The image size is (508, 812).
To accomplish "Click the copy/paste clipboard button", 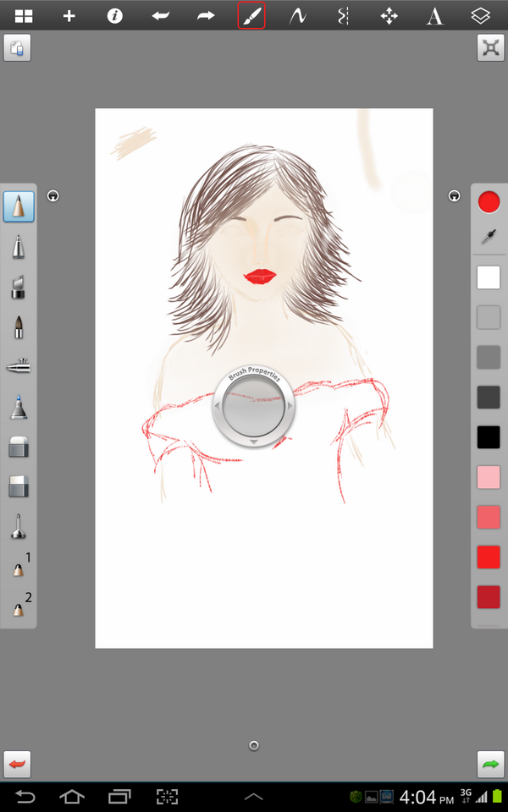I will pyautogui.click(x=17, y=47).
